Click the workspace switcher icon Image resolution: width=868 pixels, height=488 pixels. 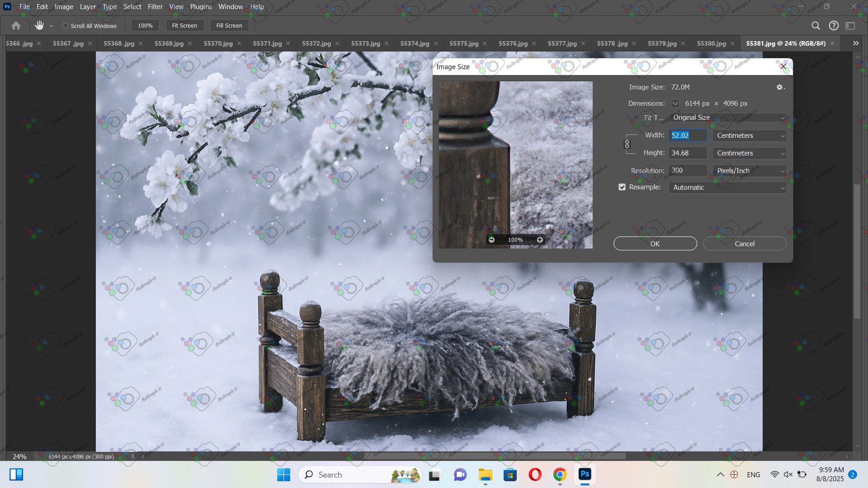850,26
